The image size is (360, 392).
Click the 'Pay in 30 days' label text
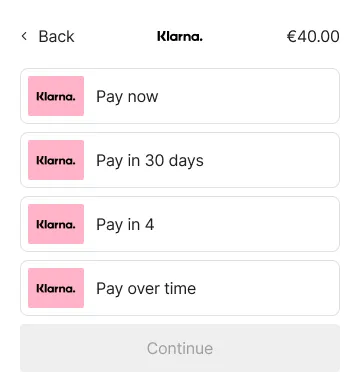point(150,161)
